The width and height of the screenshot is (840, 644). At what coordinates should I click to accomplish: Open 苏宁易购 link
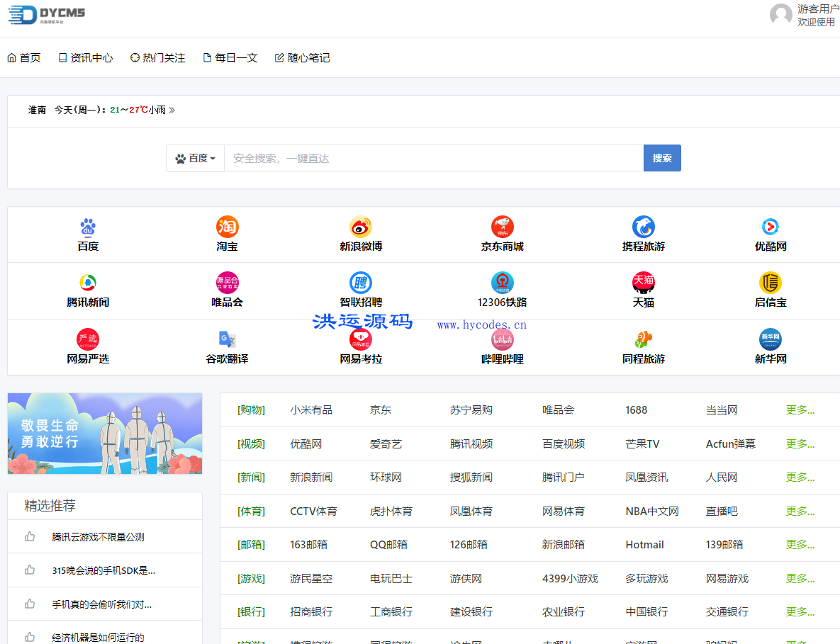[471, 410]
